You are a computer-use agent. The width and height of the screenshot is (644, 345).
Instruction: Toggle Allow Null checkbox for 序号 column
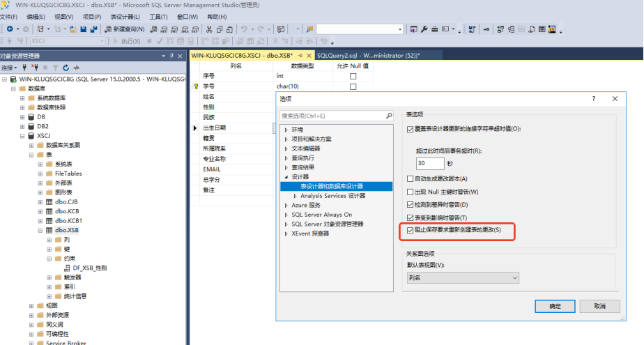coord(353,76)
